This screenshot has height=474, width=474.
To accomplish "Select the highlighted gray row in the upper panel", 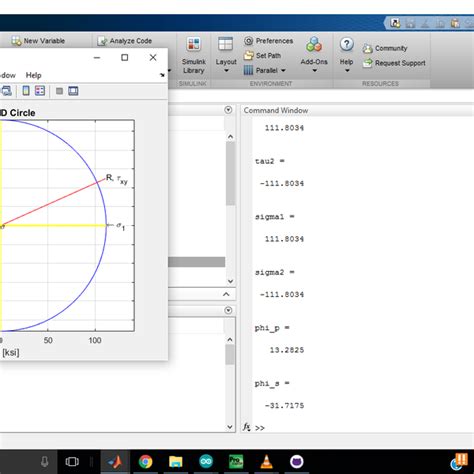I will 196,262.
